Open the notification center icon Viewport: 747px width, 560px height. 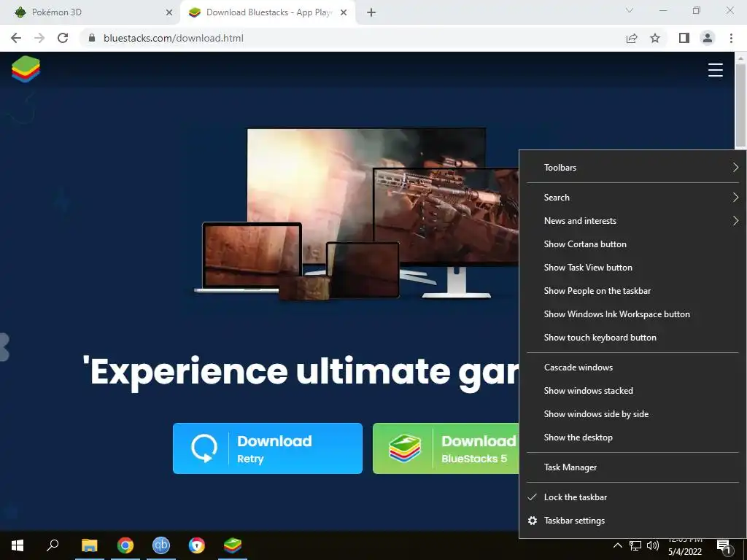(724, 547)
